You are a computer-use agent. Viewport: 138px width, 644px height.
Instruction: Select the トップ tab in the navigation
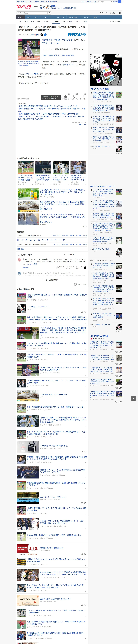click(x=20, y=17)
